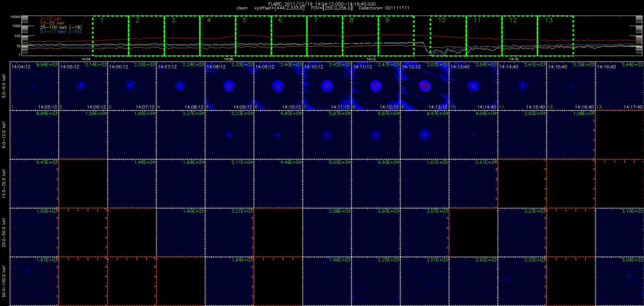Open the 6-12 keV image labeled 4.04E+04
This screenshot has height=306, width=644.
[x=473, y=135]
